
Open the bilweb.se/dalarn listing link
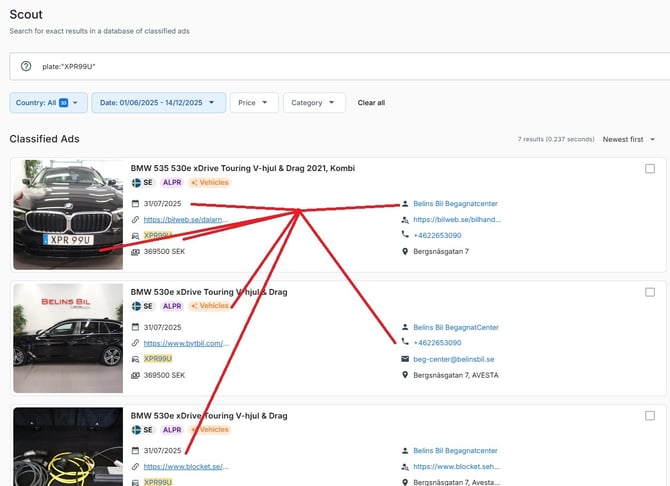pos(185,220)
